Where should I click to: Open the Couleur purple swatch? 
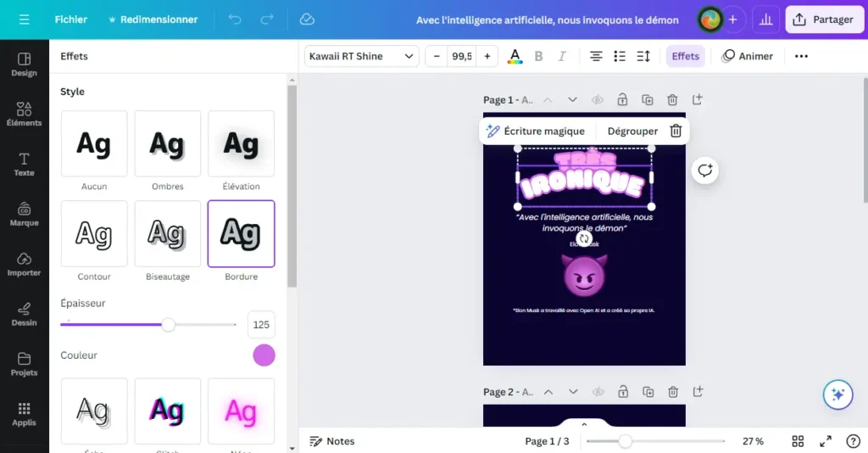point(264,355)
